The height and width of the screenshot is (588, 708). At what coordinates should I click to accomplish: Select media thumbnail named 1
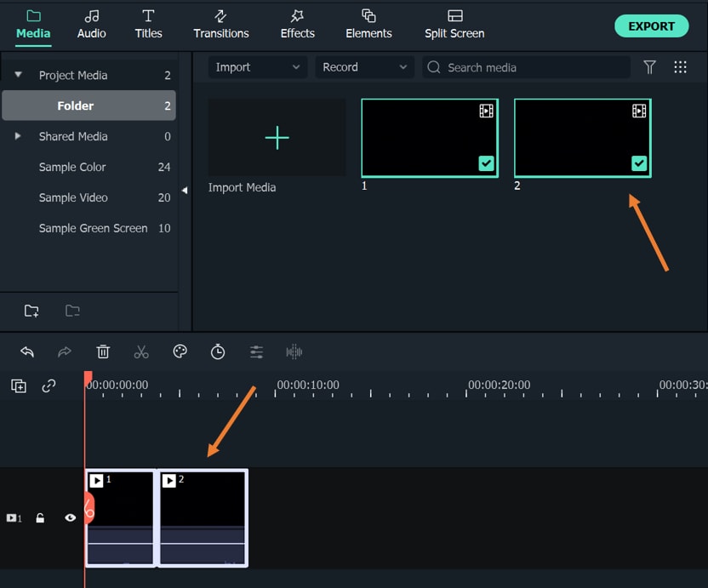pos(430,138)
